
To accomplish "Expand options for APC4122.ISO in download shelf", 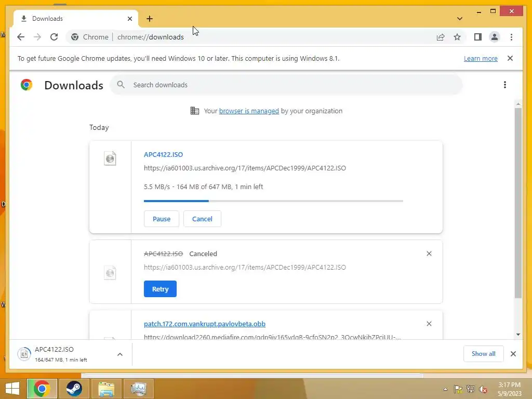I will [x=120, y=354].
